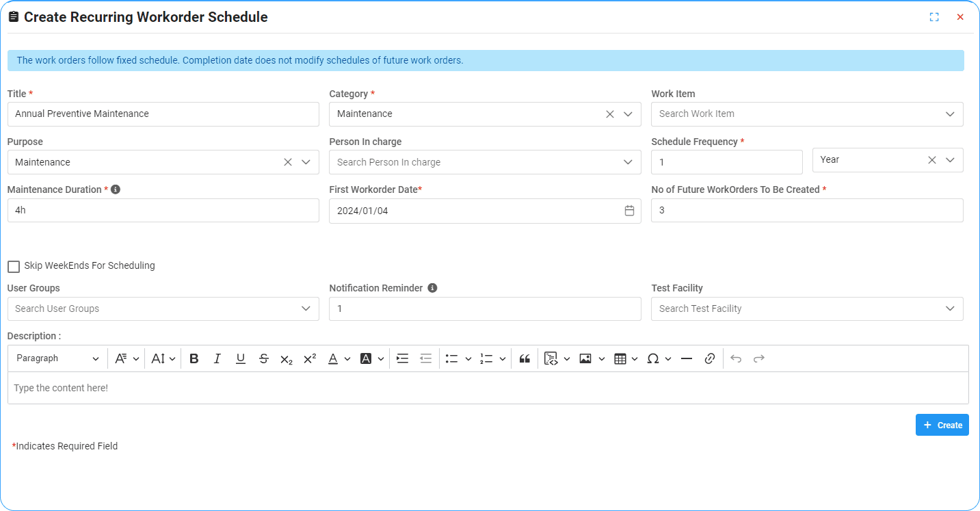980x511 pixels.
Task: Close the Create Recurring Workorder dialog
Action: click(960, 17)
